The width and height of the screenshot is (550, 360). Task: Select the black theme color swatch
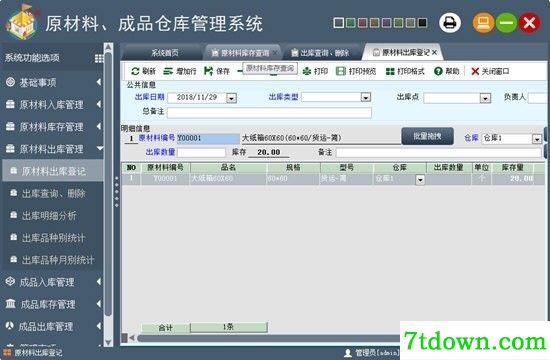click(422, 23)
